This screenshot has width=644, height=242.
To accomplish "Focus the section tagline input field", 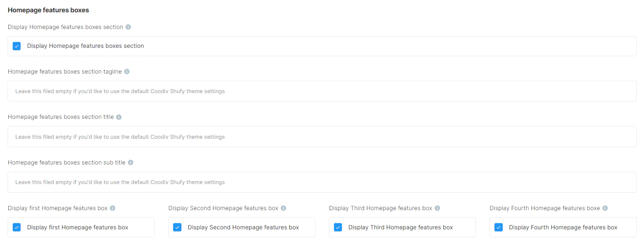I will [322, 91].
